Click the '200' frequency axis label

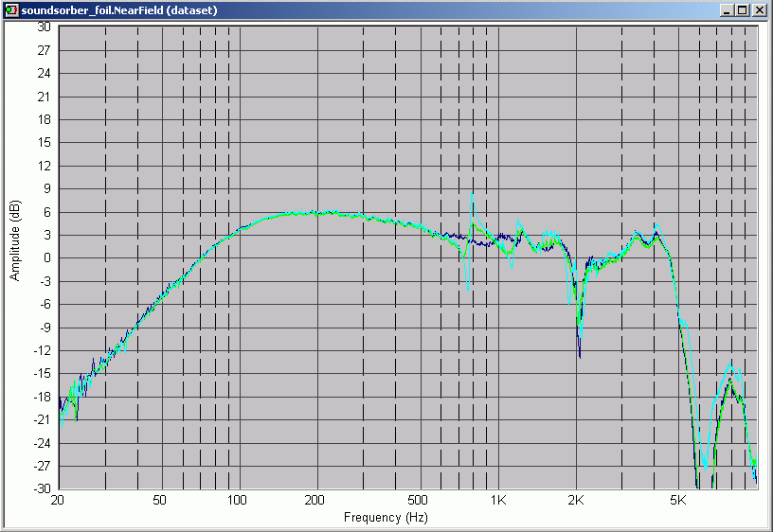(x=315, y=500)
